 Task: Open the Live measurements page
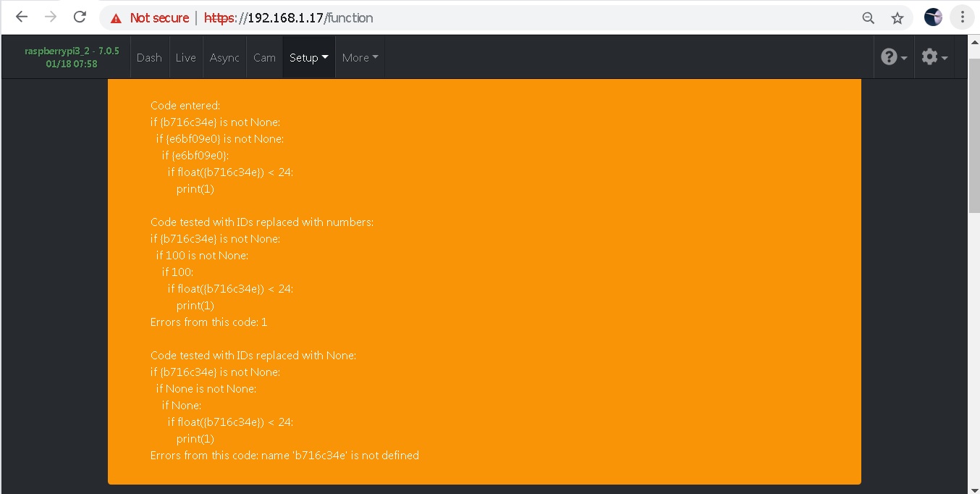pyautogui.click(x=186, y=58)
